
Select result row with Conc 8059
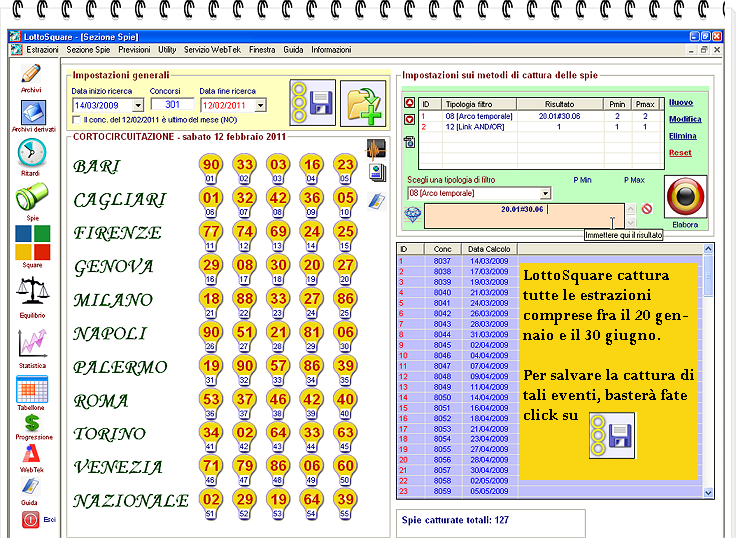tap(549, 491)
